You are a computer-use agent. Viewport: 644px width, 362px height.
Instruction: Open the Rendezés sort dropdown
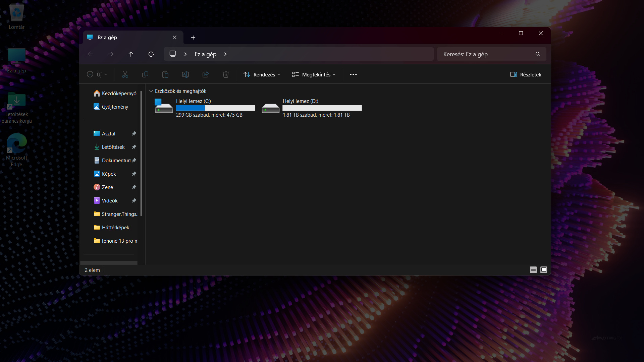click(262, 74)
